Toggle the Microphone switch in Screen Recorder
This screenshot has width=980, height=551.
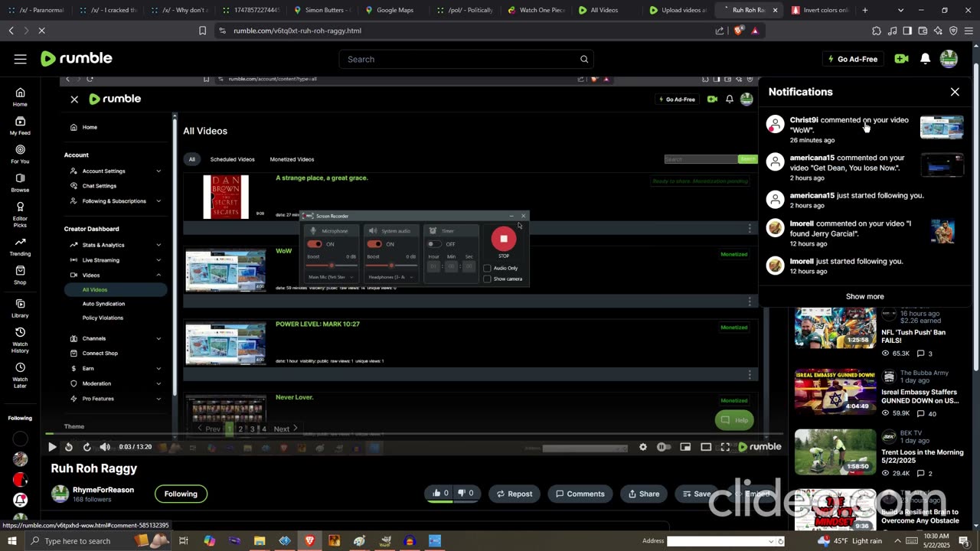(x=315, y=244)
